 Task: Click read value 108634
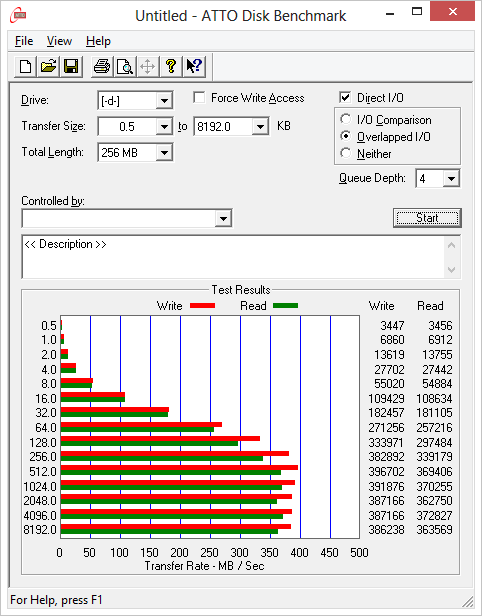click(x=434, y=399)
